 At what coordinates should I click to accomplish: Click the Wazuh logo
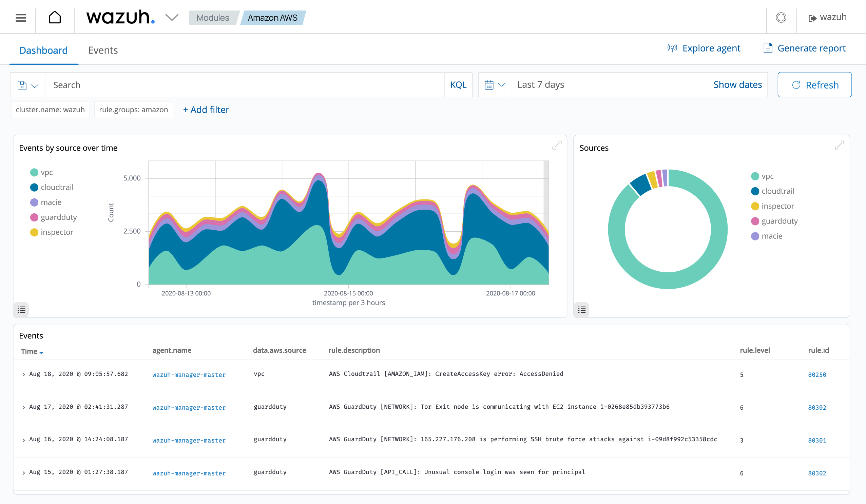[x=121, y=17]
